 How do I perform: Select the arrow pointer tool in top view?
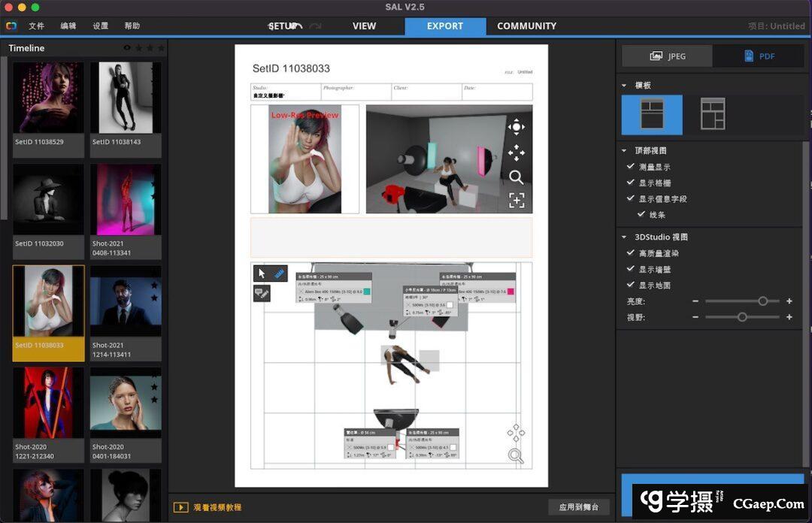[x=262, y=274]
